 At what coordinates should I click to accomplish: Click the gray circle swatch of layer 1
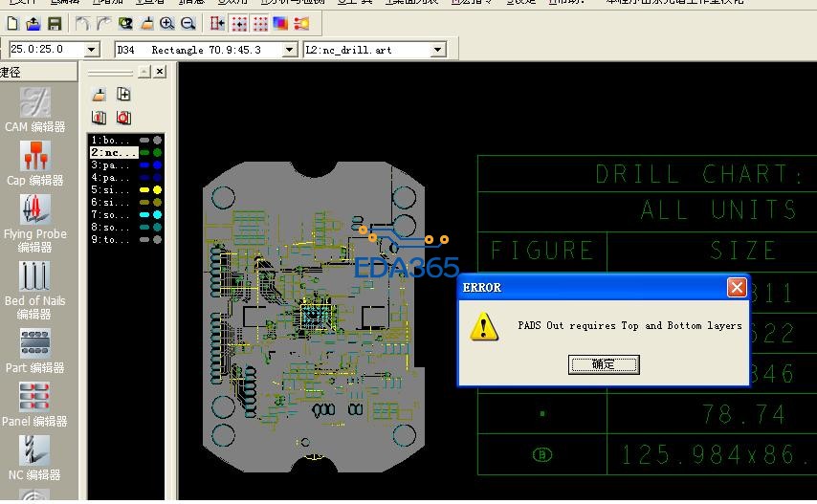[x=157, y=140]
